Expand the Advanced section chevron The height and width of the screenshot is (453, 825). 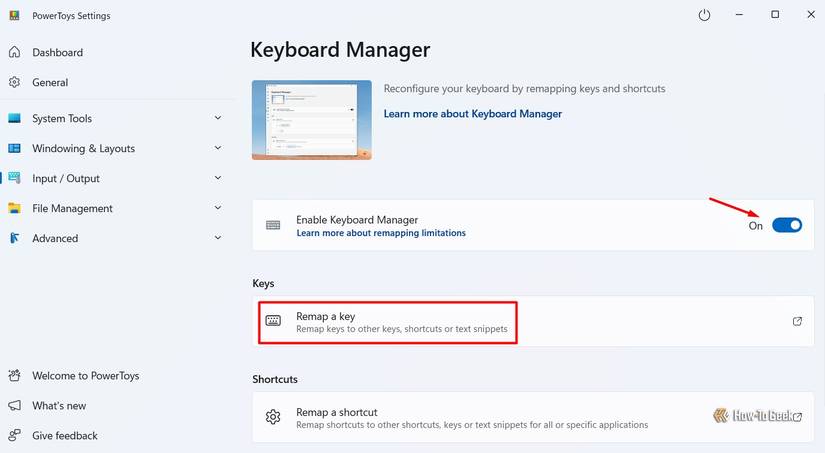coord(218,238)
